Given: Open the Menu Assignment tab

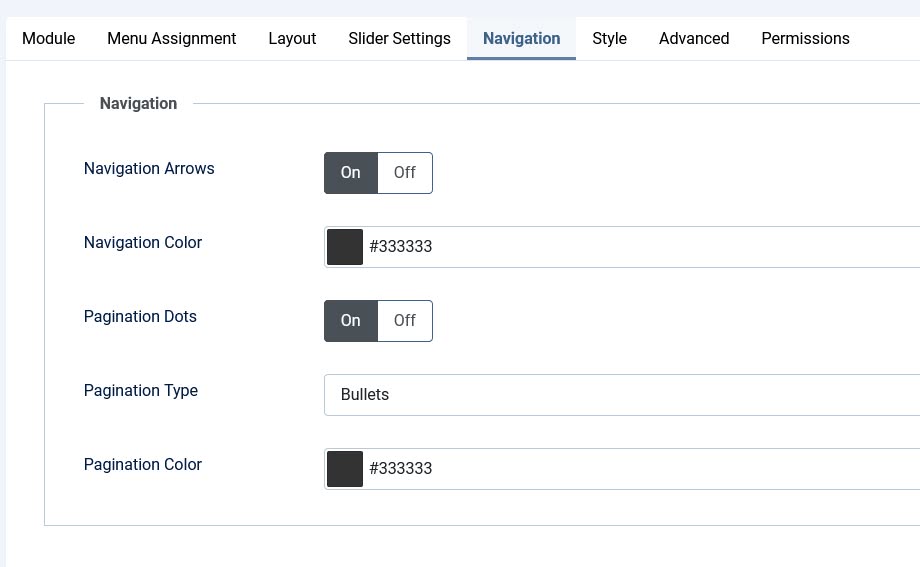Looking at the screenshot, I should [171, 39].
